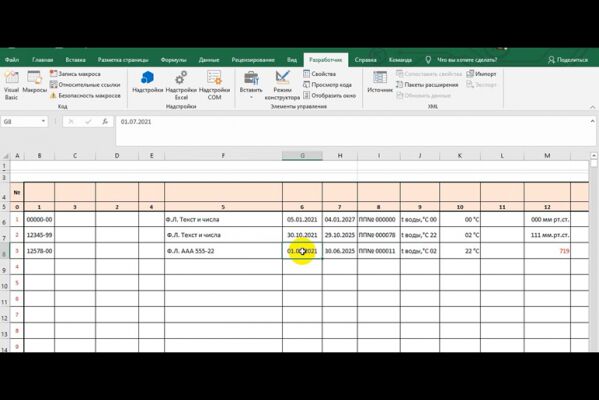Viewport: 599px width, 400px height.
Task: Select date cell 30.06.2025
Action: [x=340, y=251]
